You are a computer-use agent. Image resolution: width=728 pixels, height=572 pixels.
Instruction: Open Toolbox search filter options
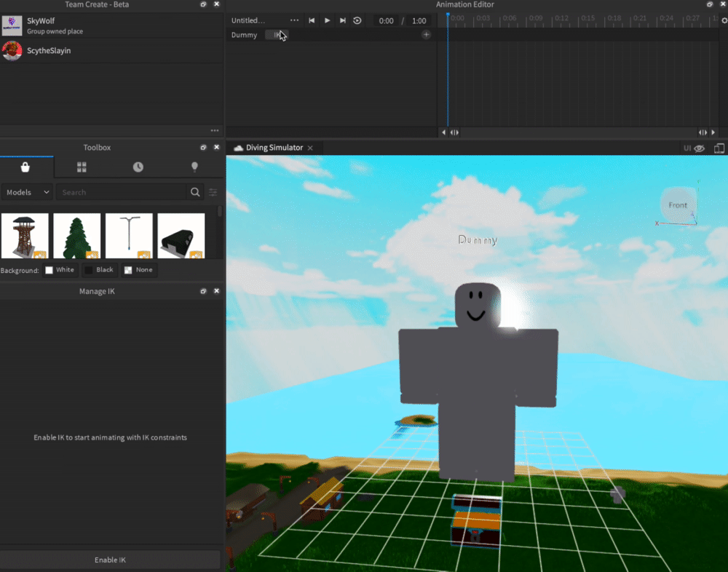(x=213, y=192)
